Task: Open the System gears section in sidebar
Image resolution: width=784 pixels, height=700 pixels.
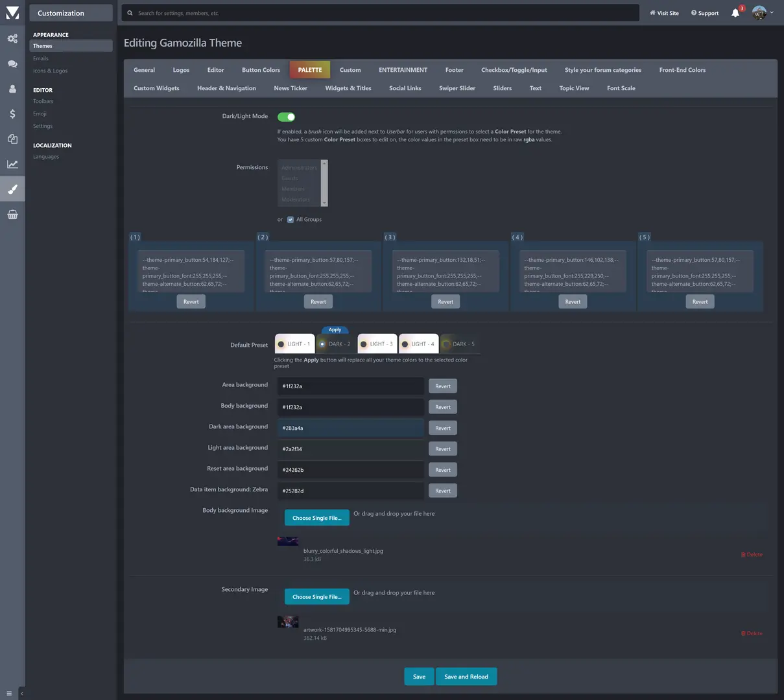Action: tap(12, 39)
